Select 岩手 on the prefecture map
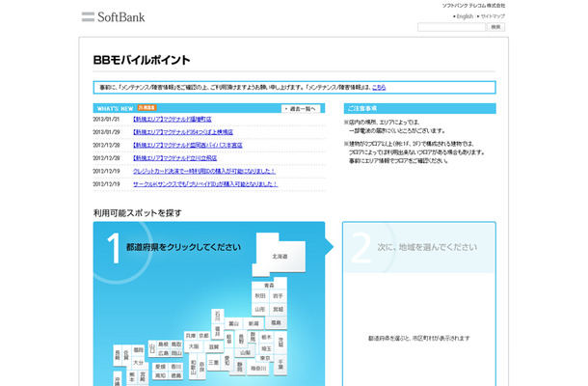This screenshot has width=588, height=386. tap(278, 296)
